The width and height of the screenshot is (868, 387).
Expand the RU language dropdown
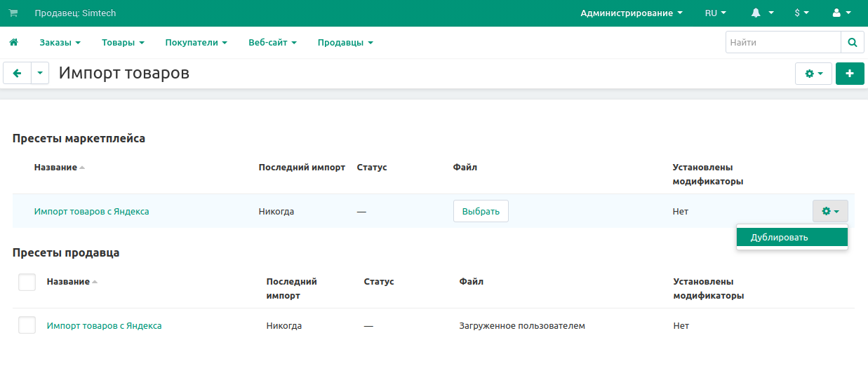pos(715,13)
